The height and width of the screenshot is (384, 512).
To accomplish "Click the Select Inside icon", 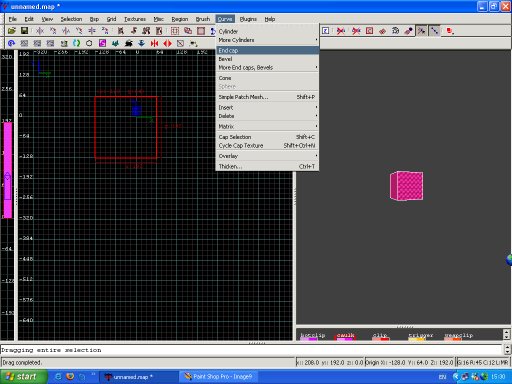I will (x=159, y=31).
